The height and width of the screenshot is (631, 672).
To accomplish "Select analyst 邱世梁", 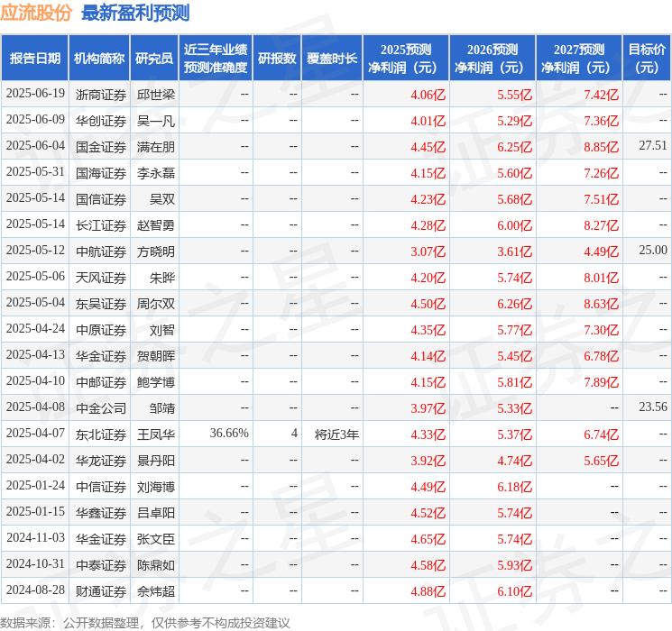I will coord(156,95).
